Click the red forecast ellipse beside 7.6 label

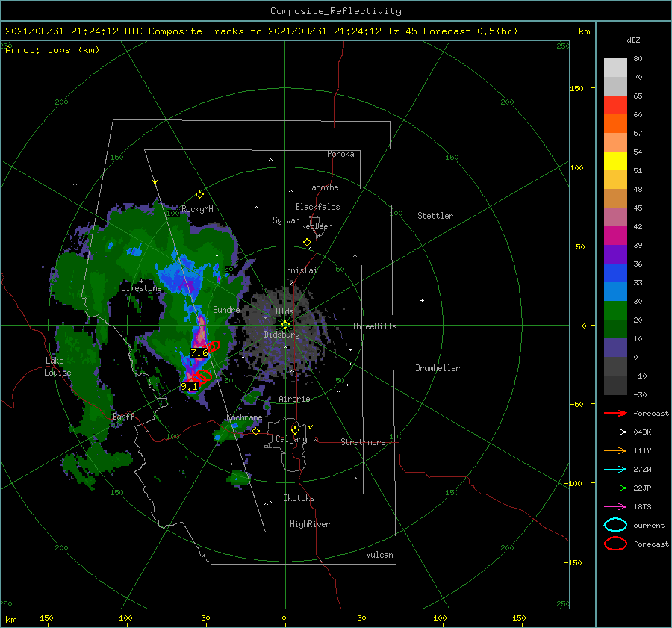point(213,346)
